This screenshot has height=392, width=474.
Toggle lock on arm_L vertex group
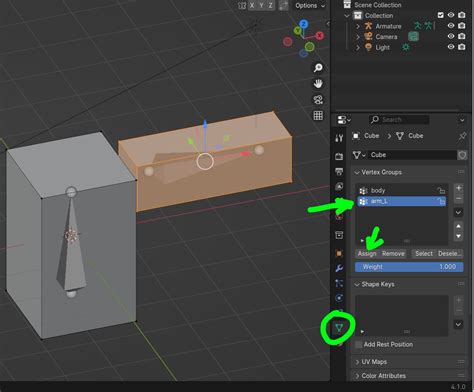(x=441, y=201)
